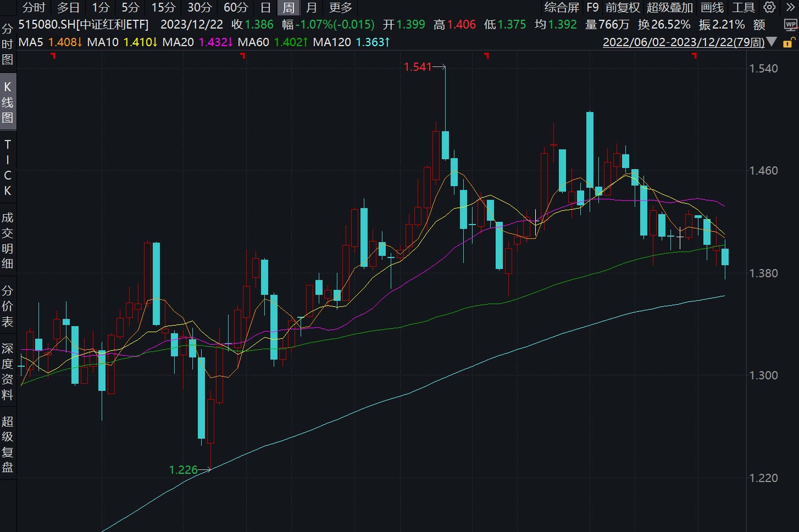Image resolution: width=799 pixels, height=532 pixels.
Task: Click the amplitude 振2.21% value
Action: [722, 25]
